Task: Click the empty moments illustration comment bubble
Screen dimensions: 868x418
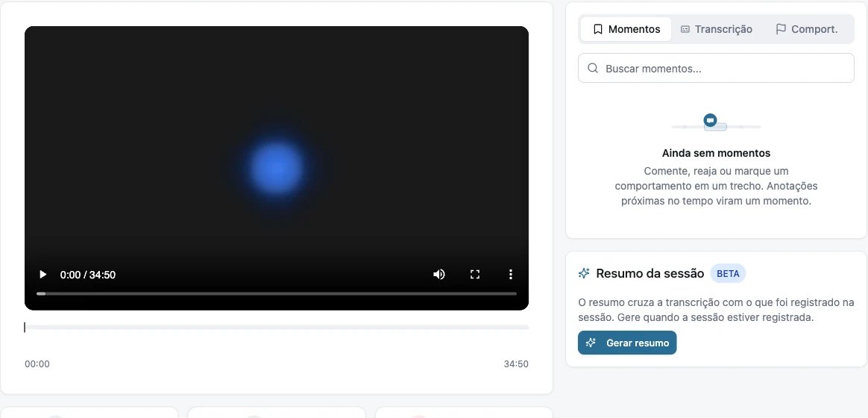Action: tap(710, 119)
